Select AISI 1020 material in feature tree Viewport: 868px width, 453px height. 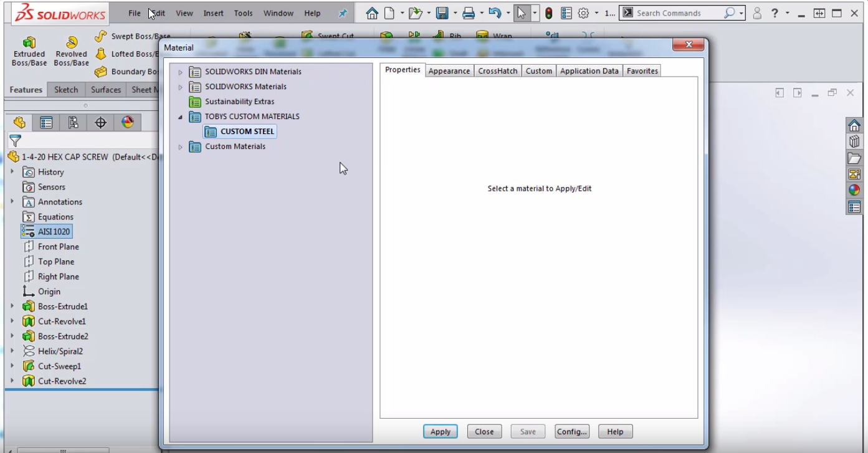click(x=46, y=232)
